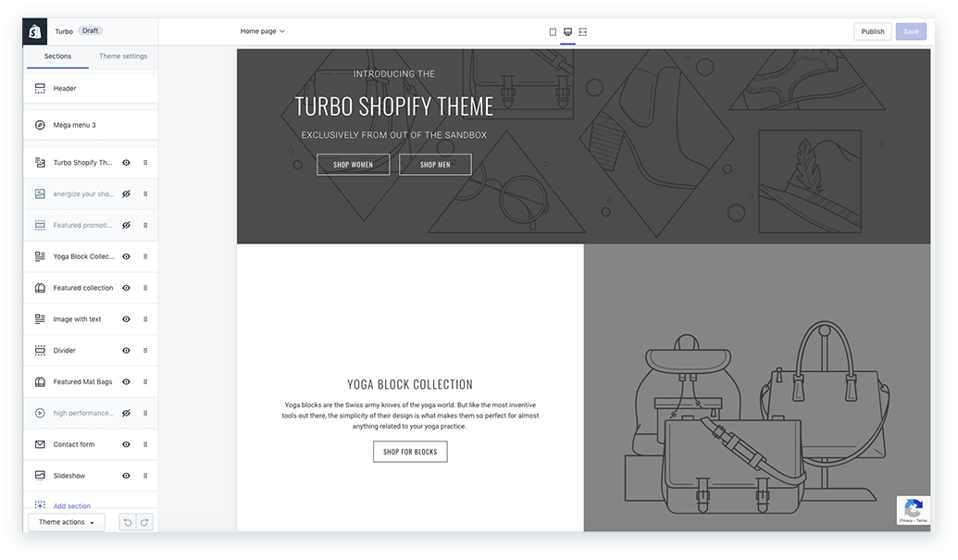The width and height of the screenshot is (958, 560).
Task: Click the Shopify logo icon
Action: 35,31
